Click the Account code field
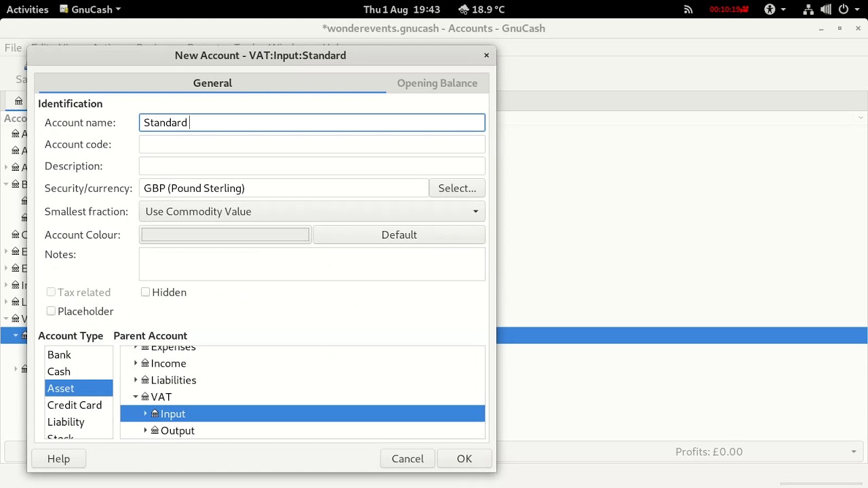 click(x=312, y=144)
